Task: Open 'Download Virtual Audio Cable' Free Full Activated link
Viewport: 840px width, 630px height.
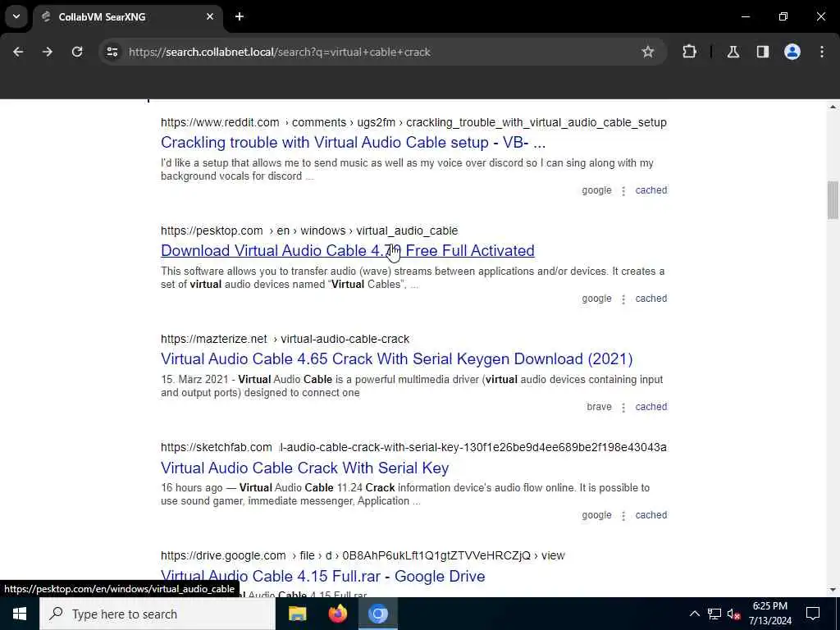Action: click(x=348, y=251)
